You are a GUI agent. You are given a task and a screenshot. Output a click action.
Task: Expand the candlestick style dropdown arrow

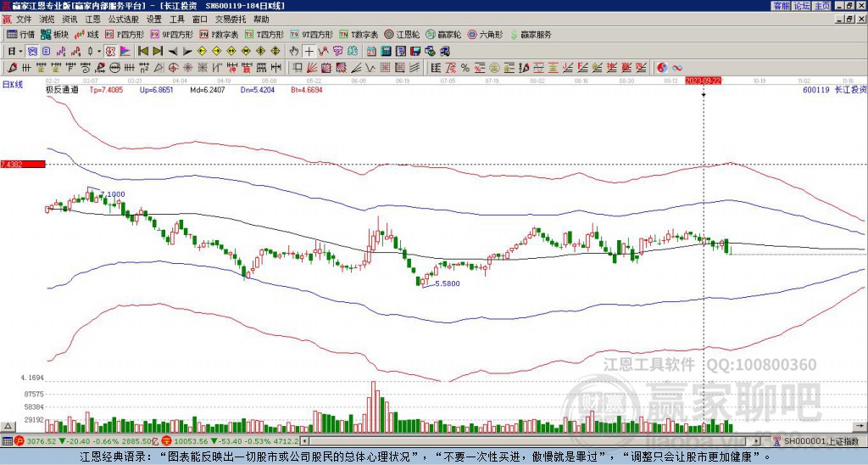coord(99,51)
